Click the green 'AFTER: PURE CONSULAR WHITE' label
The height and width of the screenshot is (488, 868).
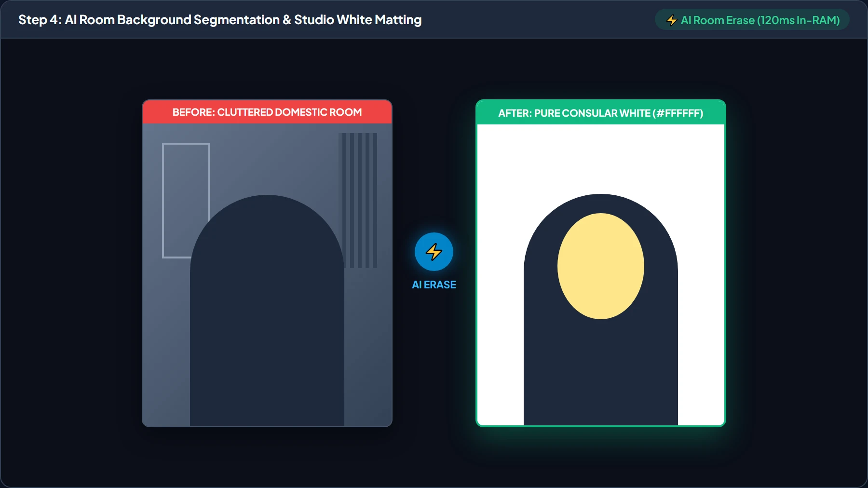click(x=601, y=113)
